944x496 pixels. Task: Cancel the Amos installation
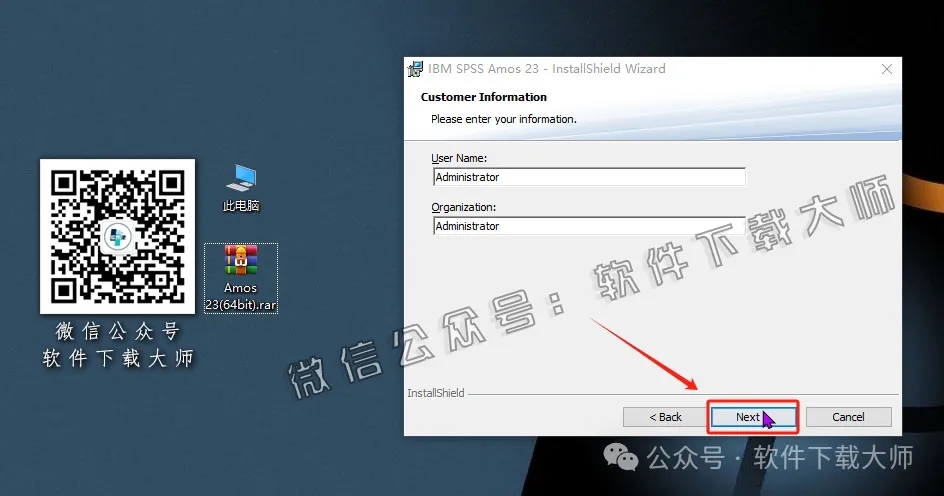[x=848, y=417]
